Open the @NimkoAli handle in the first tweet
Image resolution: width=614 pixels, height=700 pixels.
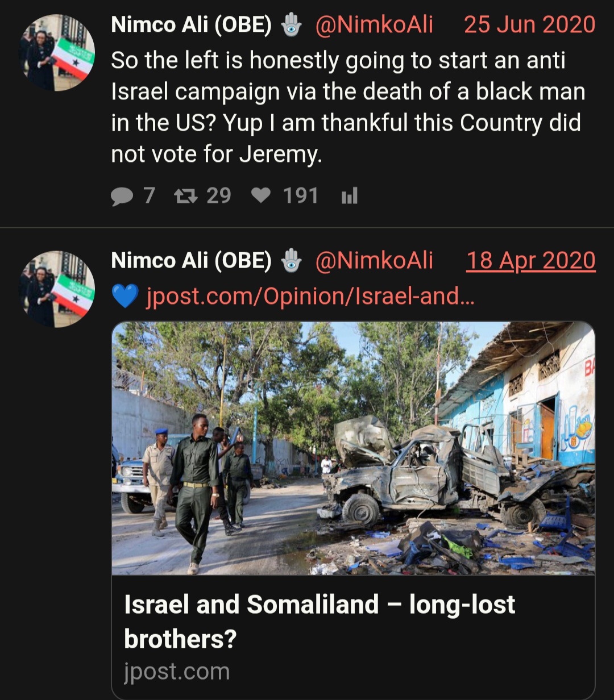(374, 25)
